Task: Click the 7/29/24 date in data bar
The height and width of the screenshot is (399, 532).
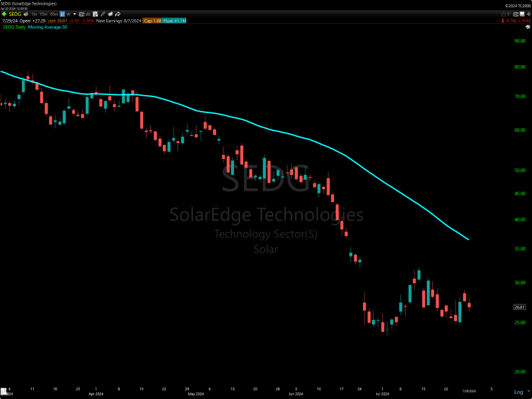Action: (x=10, y=21)
